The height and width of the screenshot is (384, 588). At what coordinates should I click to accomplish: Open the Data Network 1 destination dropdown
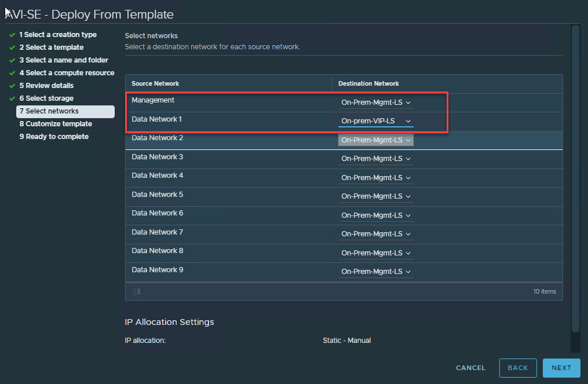click(375, 121)
